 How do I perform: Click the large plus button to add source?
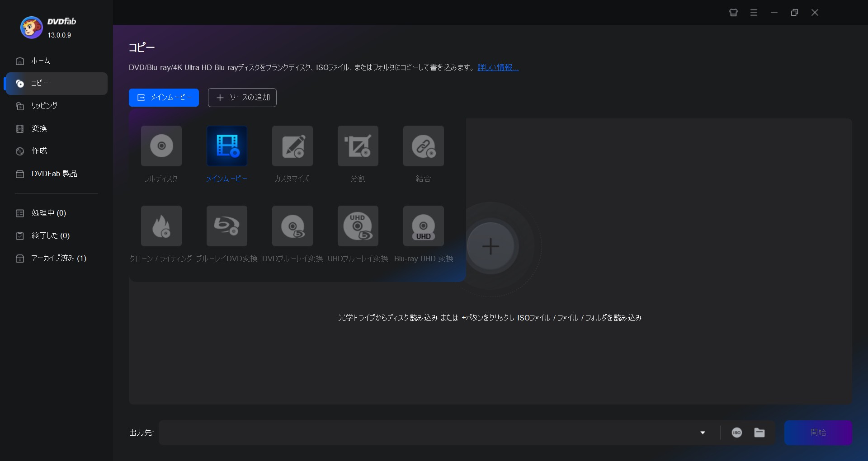click(491, 246)
